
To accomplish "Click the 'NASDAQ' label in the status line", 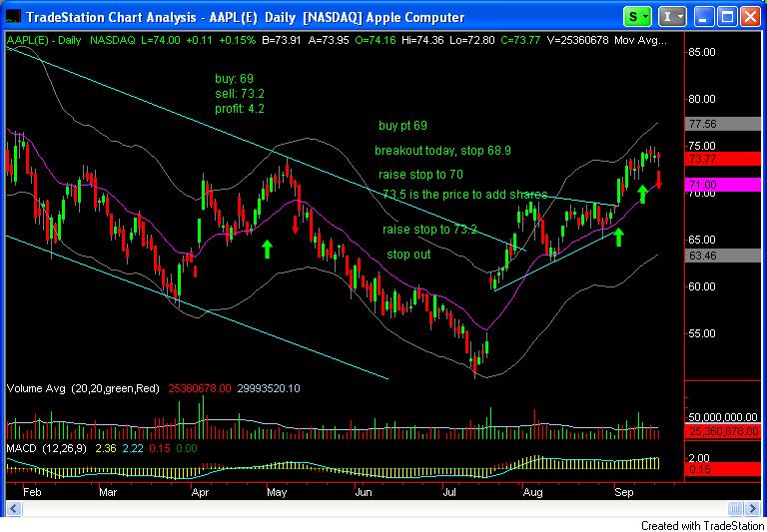I will (x=113, y=41).
